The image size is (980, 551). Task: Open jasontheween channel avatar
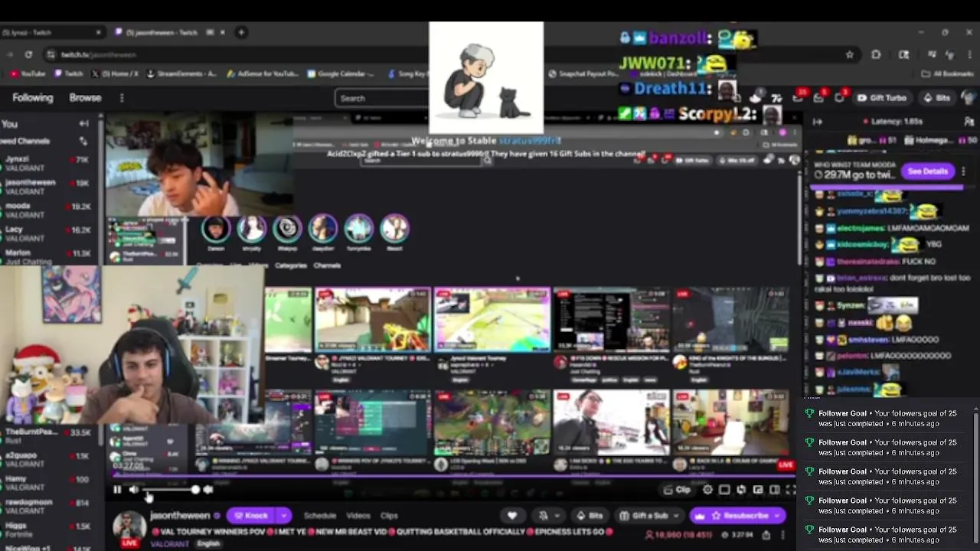(129, 527)
